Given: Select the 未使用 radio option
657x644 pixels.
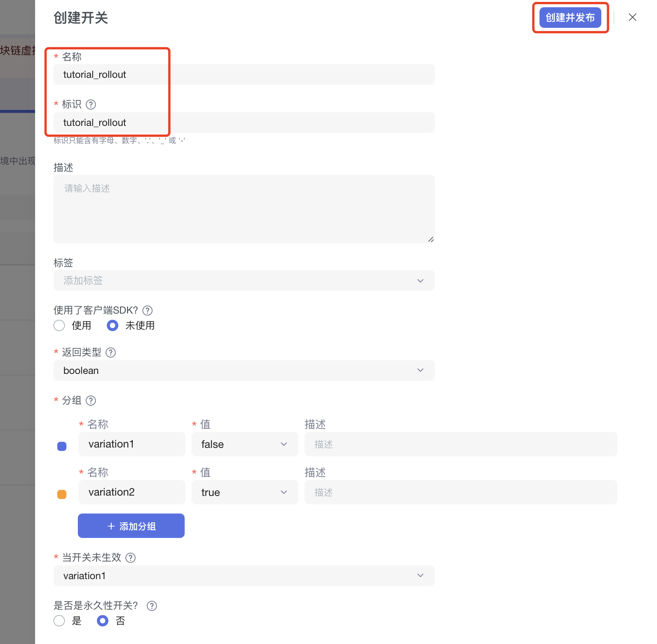Looking at the screenshot, I should [113, 325].
